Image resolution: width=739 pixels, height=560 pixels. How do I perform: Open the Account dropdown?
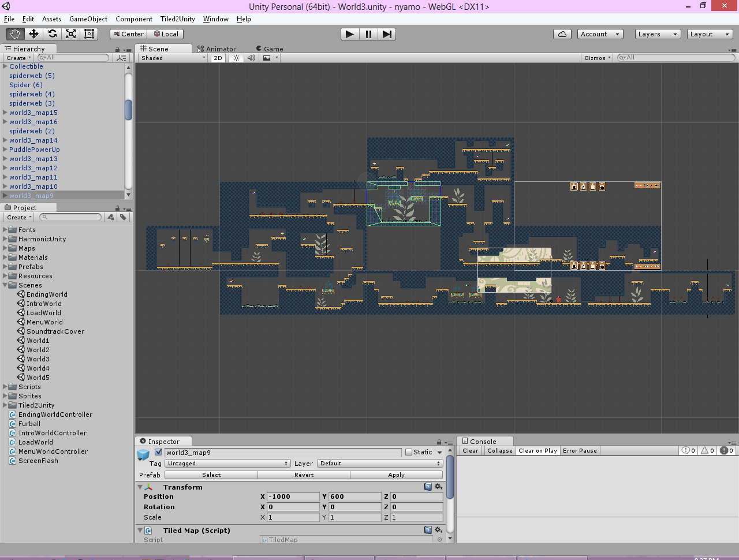(600, 34)
